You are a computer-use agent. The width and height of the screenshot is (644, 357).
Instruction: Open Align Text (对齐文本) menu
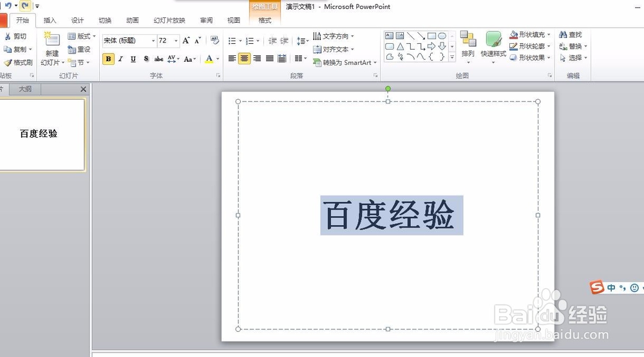click(333, 50)
